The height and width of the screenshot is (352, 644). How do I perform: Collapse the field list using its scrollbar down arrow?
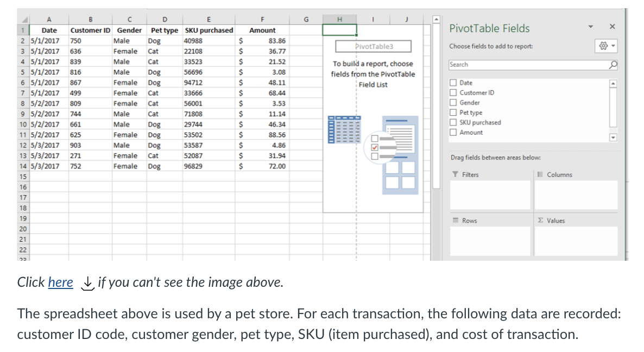(x=613, y=137)
